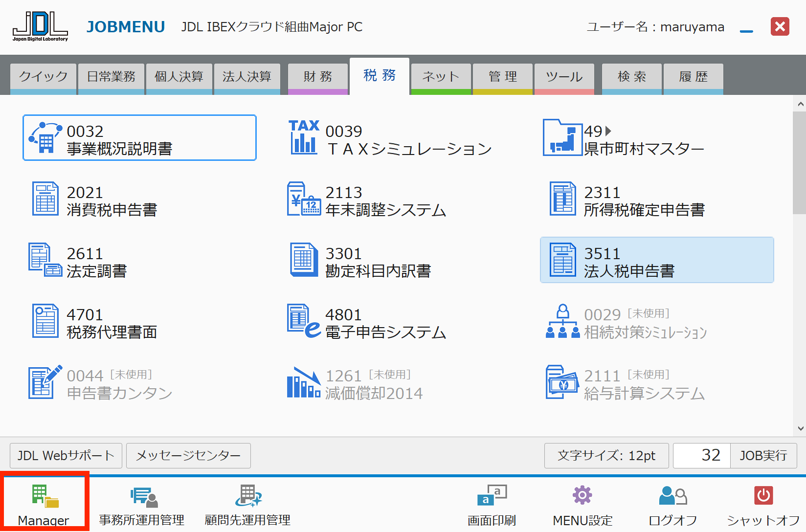Image resolution: width=806 pixels, height=532 pixels.
Task: Open 3511 法人税申告書 icon
Action: [x=562, y=260]
